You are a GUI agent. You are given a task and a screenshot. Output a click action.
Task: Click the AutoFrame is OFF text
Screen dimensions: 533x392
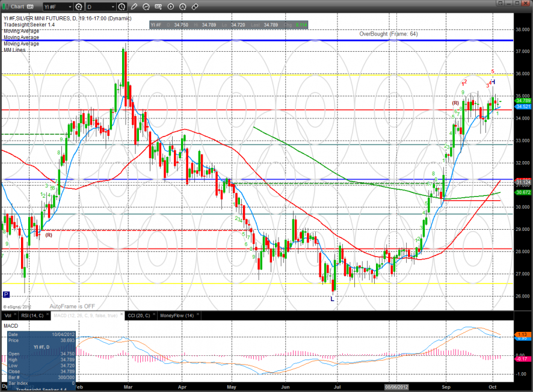coord(72,306)
